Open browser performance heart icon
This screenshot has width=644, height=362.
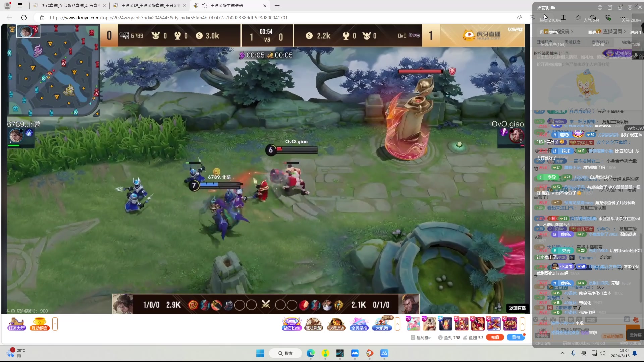point(608,18)
